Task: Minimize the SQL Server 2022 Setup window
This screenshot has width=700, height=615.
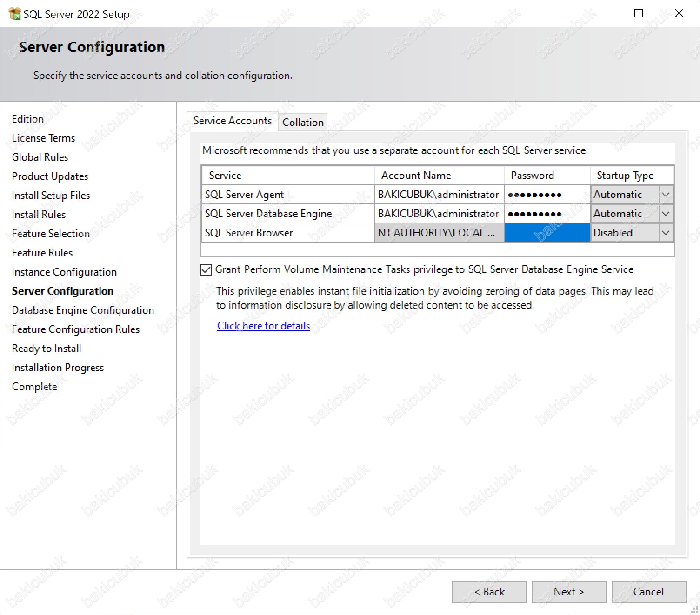Action: [599, 13]
